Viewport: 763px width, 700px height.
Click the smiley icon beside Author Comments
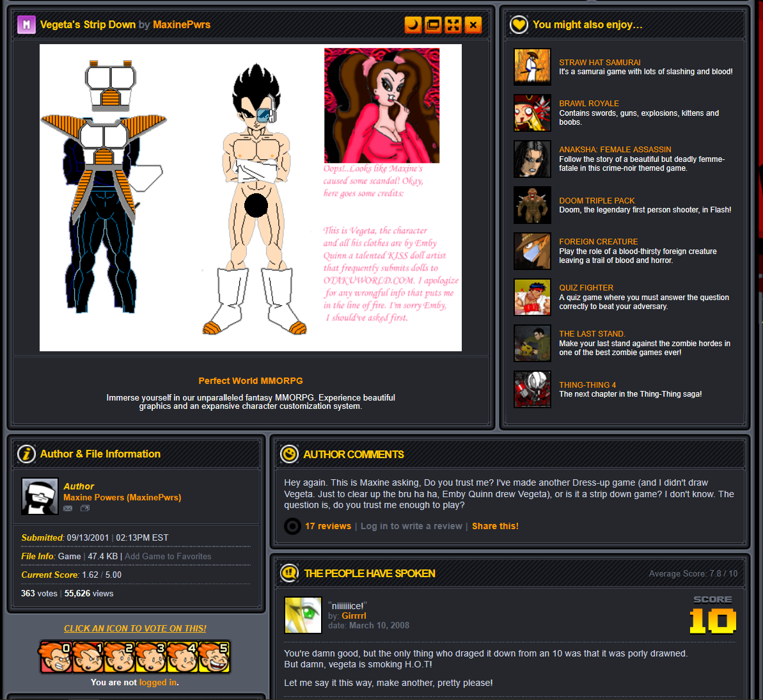click(290, 454)
